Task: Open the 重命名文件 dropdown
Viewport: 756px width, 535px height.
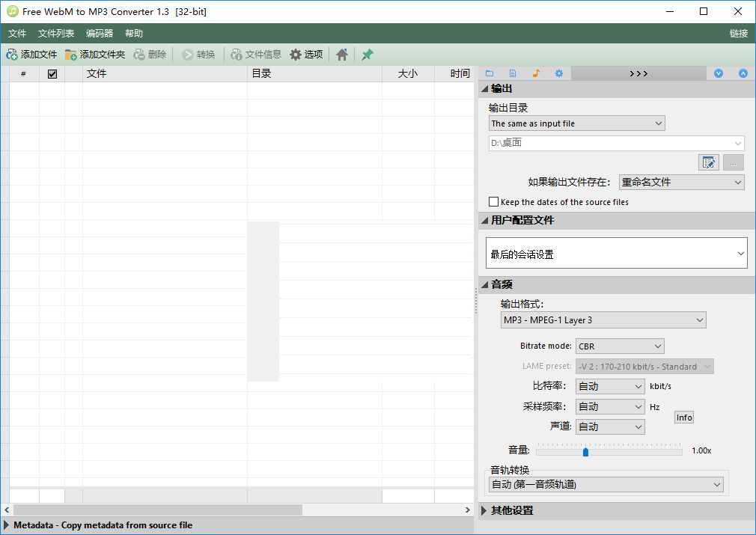Action: (x=682, y=182)
